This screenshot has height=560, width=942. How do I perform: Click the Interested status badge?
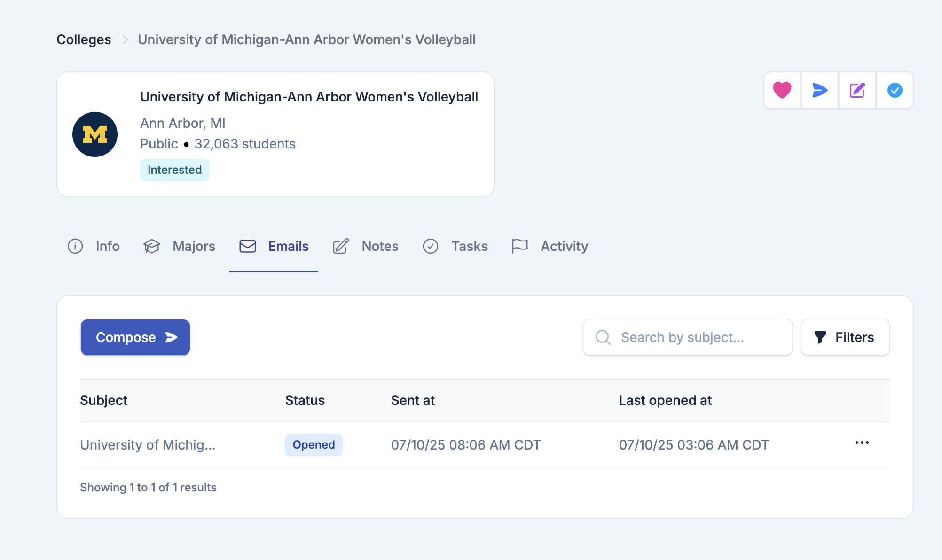tap(175, 170)
